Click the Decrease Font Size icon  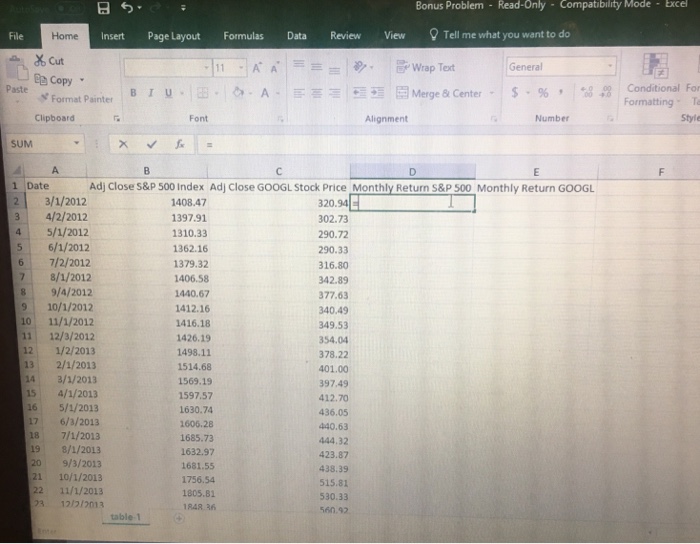click(x=275, y=67)
